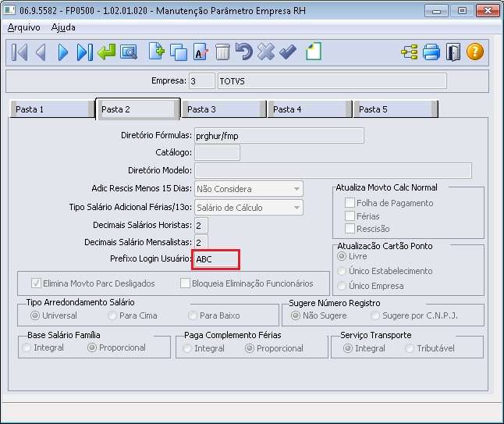Maximize the window

462,11
